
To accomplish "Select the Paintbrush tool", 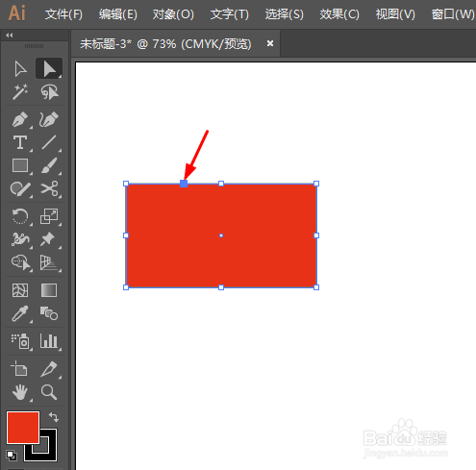I will click(49, 165).
